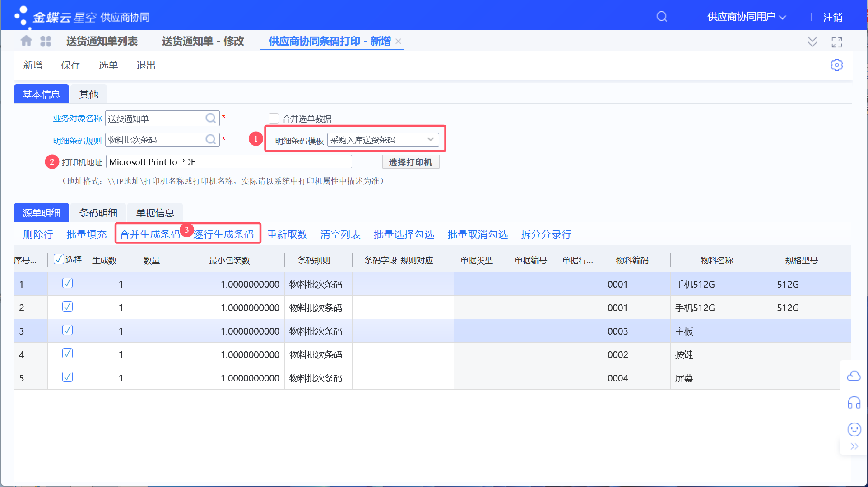Expand the 供应商协同用户 user menu
This screenshot has width=868, height=487.
click(x=747, y=17)
